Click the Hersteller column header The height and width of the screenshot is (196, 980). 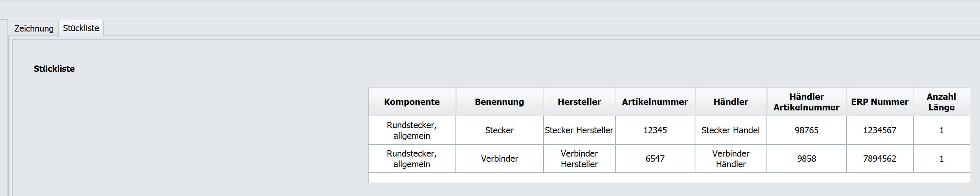pyautogui.click(x=579, y=102)
